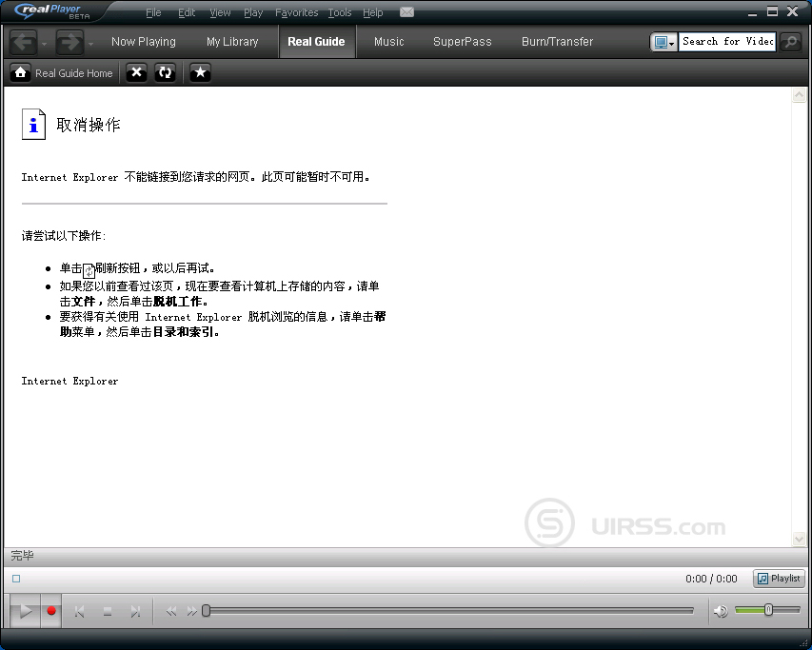Click the blue info page icon
812x650 pixels.
tap(33, 125)
